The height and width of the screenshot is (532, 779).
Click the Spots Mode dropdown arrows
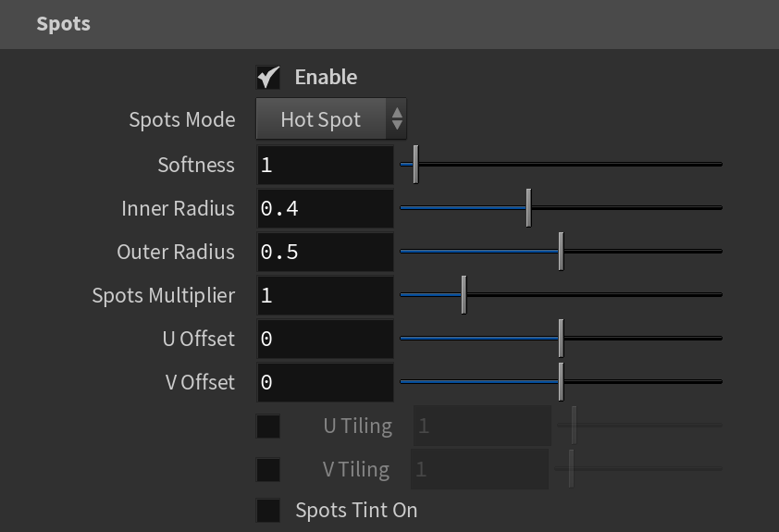pos(397,119)
